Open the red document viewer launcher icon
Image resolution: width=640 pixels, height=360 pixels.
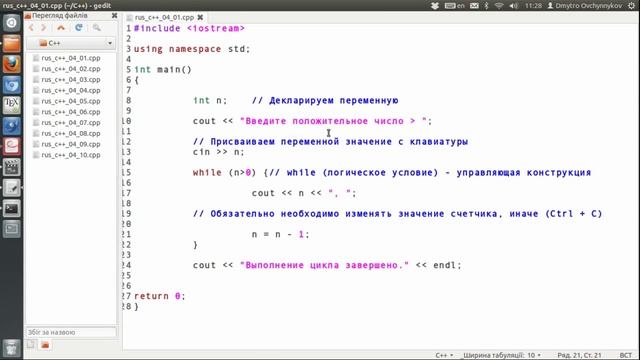click(x=11, y=147)
